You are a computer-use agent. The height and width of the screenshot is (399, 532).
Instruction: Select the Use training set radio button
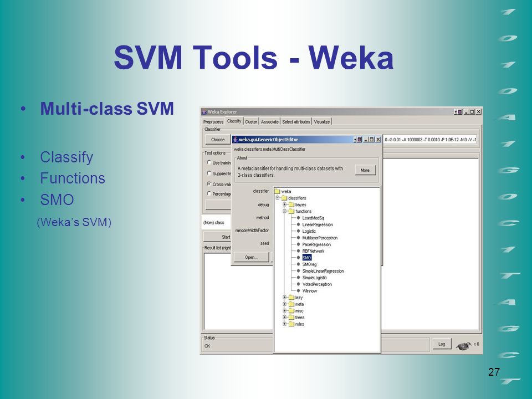click(x=209, y=162)
